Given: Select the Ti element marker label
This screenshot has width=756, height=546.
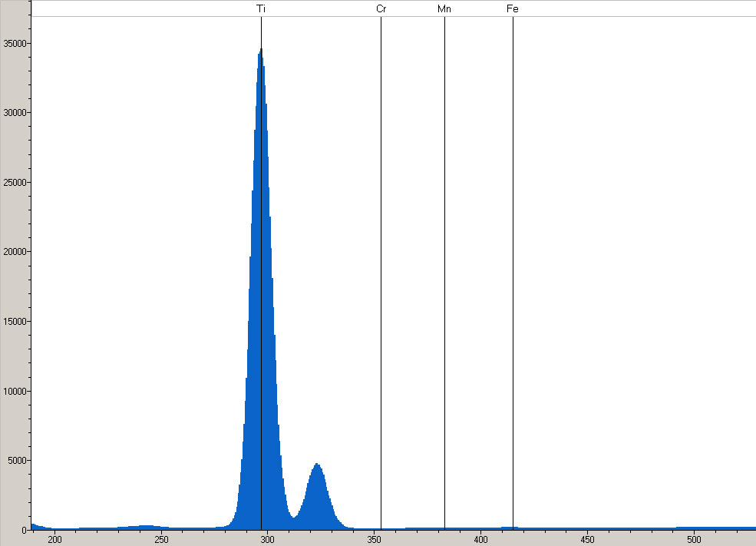Looking at the screenshot, I should (x=261, y=8).
